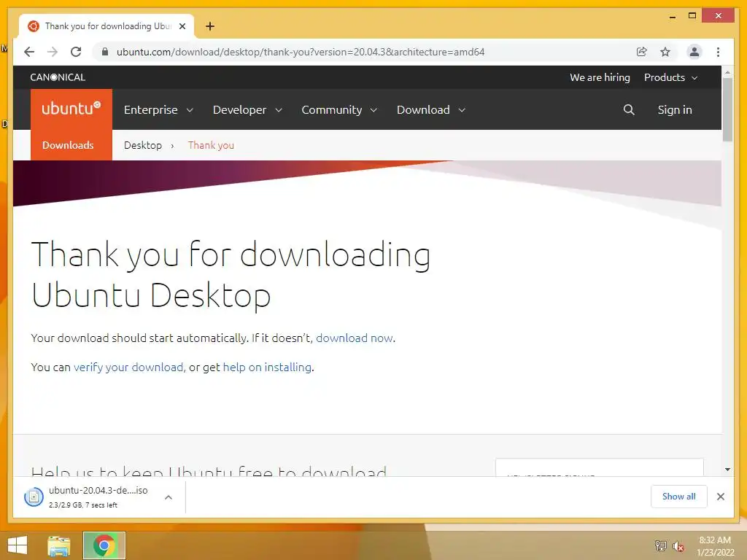Image resolution: width=747 pixels, height=560 pixels.
Task: Click the scrollbar down arrow
Action: click(727, 470)
